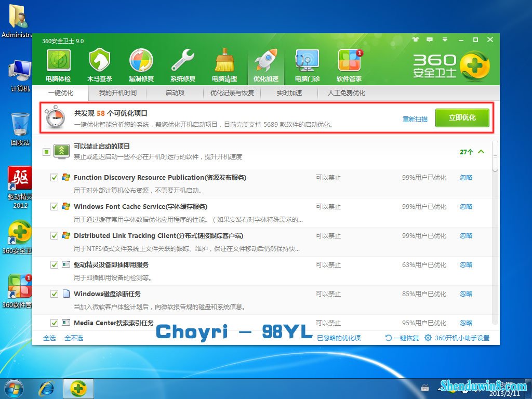Viewport: 532px width, 399px height.
Task: Select 计算机 desktop icon
Action: point(20,76)
